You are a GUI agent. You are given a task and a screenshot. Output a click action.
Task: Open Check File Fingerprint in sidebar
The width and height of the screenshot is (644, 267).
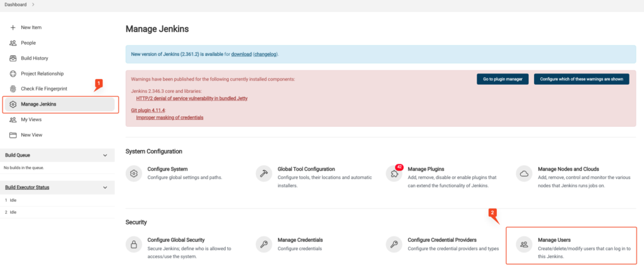click(x=44, y=89)
